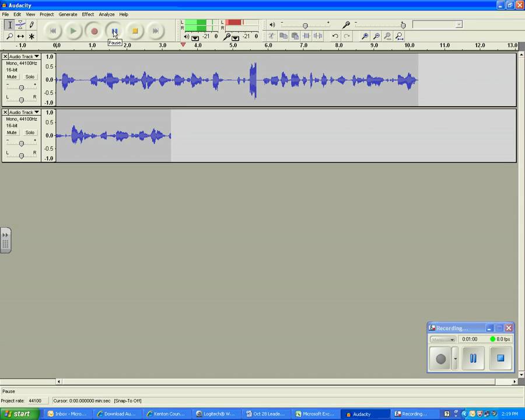The width and height of the screenshot is (525, 420).
Task: Click the yellow Stop button
Action: (x=135, y=31)
